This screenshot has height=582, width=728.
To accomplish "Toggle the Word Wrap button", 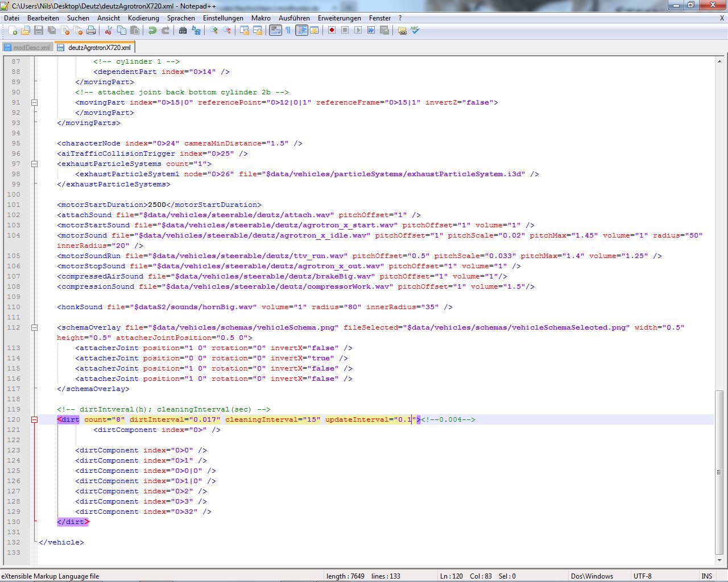I will (275, 30).
